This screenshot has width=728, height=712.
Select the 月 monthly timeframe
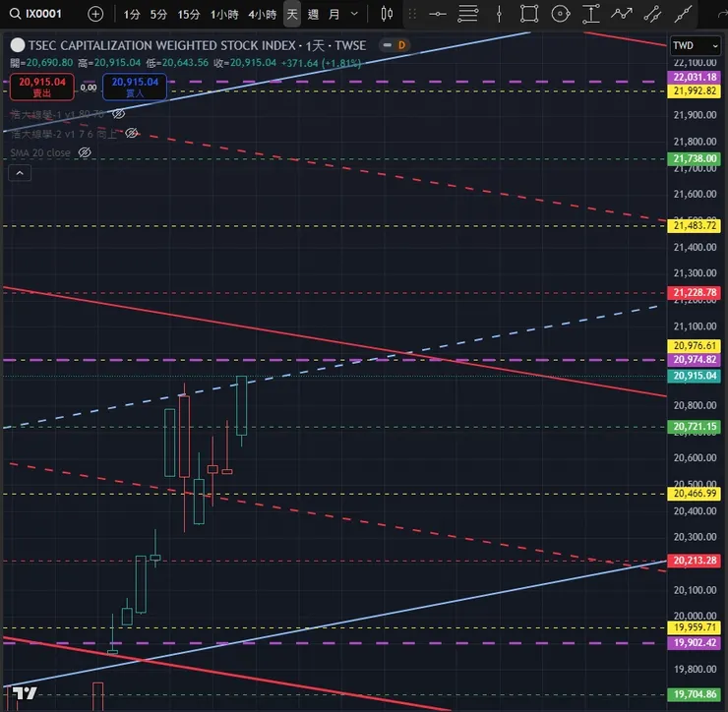(x=334, y=15)
